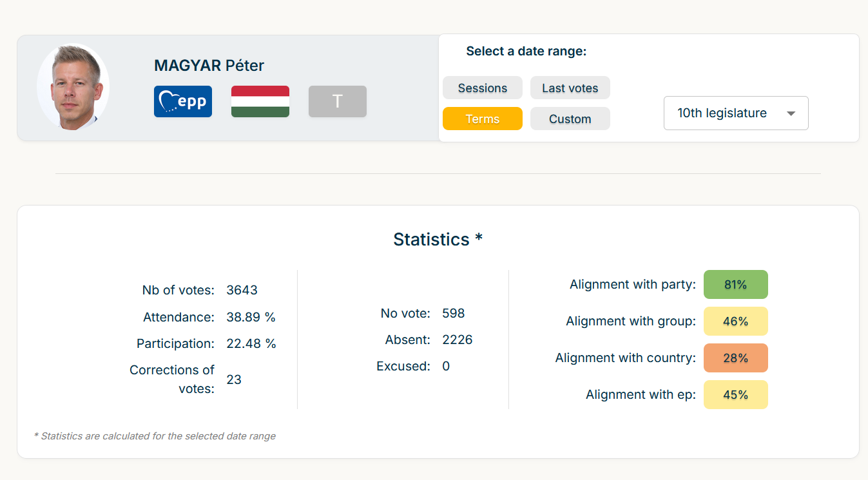Screen dimensions: 868x480
Task: Choose the Custom date range option
Action: pos(570,119)
